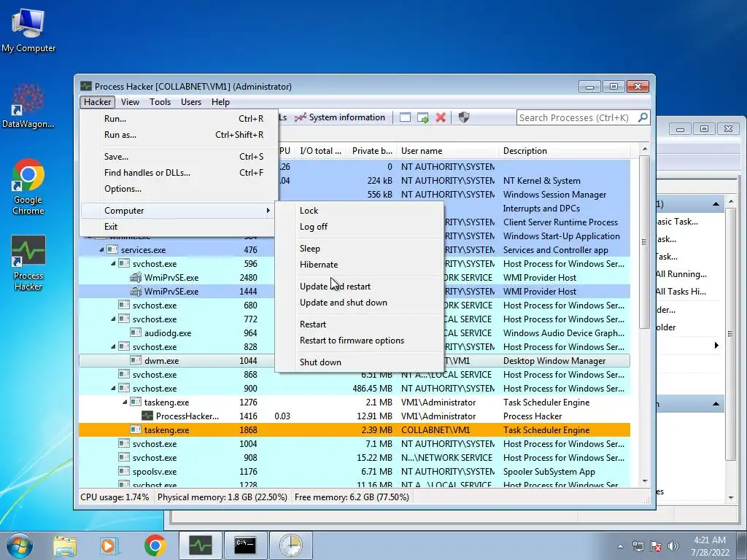Select Sleep in Computer submenu
This screenshot has height=560, width=747.
(x=360, y=249)
